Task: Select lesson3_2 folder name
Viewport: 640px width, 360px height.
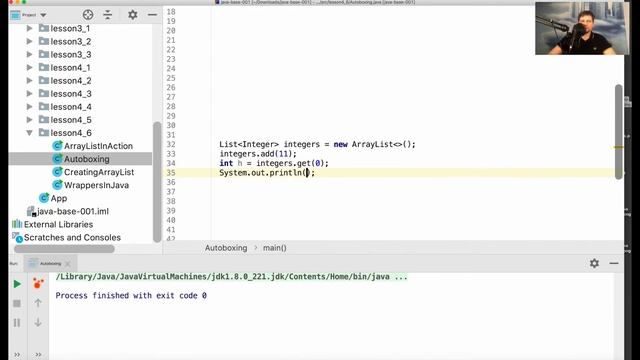Action: tap(71, 42)
